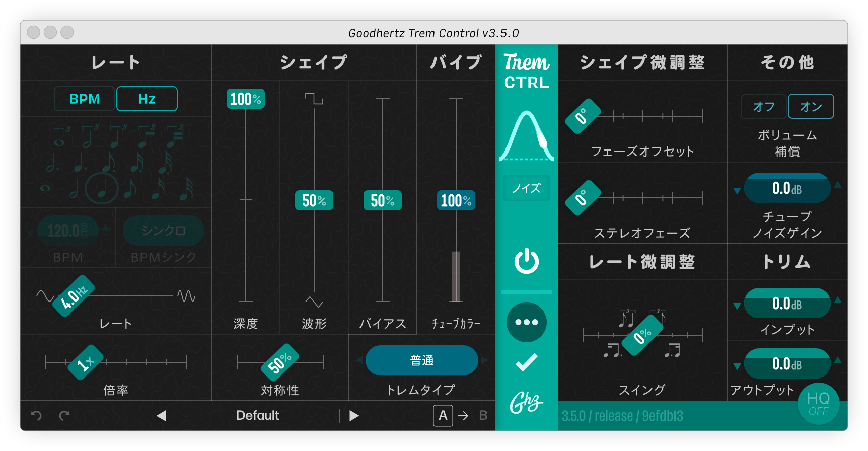Turn volume compensation to オフ
The image size is (868, 451).
763,107
